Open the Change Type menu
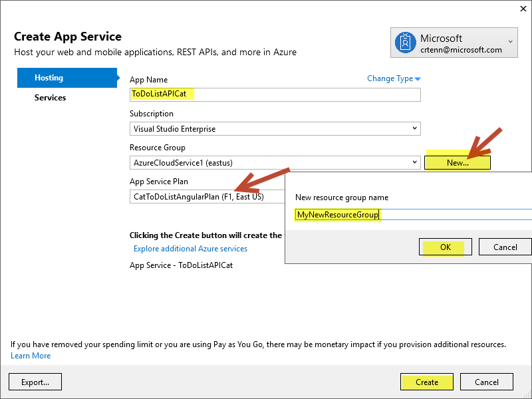Viewport: 532px width, 399px height. pyautogui.click(x=394, y=78)
